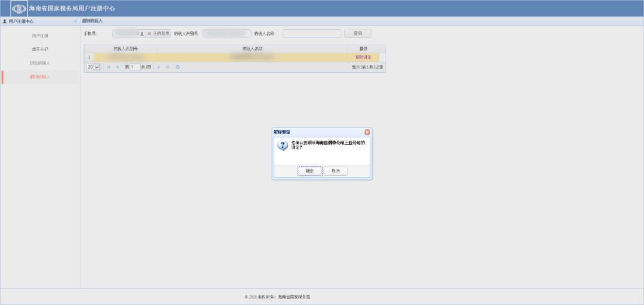Jump to the last page of the grid

pyautogui.click(x=168, y=67)
